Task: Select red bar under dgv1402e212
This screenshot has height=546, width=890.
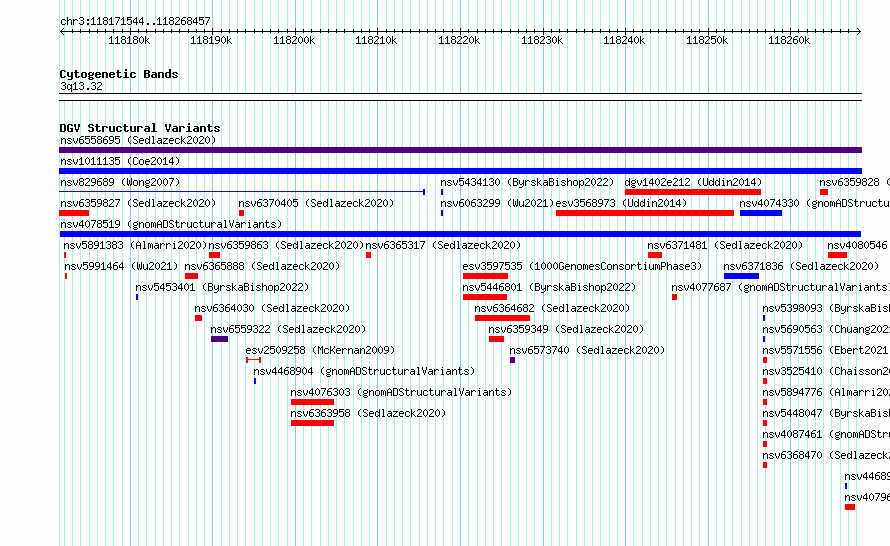Action: click(x=692, y=192)
